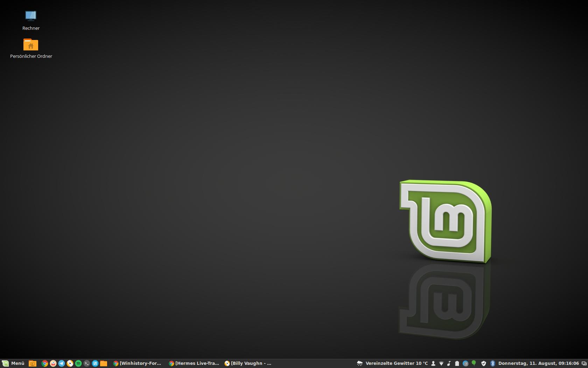
Task: Open the Persönlicher Ordner home folder
Action: (x=31, y=45)
